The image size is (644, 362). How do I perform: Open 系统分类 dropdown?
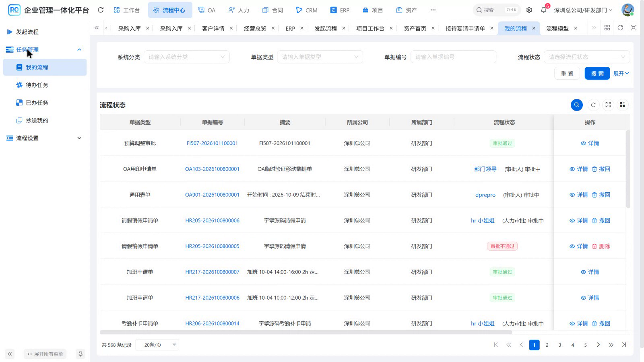(187, 57)
